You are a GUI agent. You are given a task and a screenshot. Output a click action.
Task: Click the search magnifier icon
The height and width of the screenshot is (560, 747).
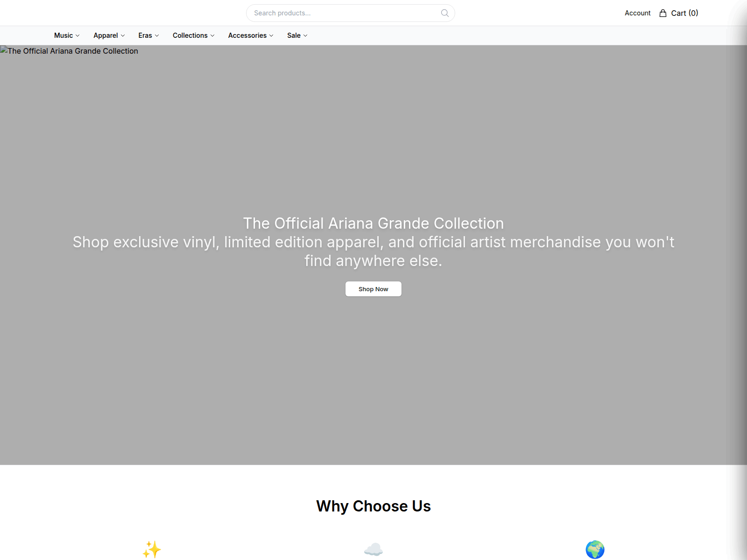[x=444, y=13]
